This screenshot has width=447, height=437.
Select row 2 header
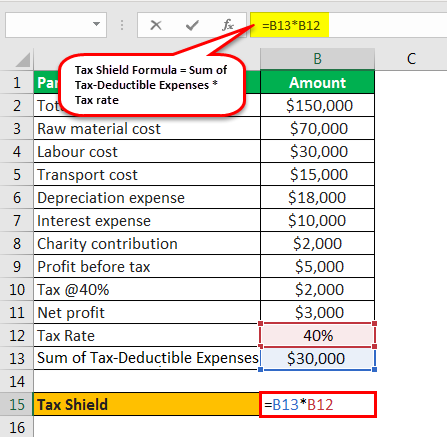pyautogui.click(x=17, y=105)
